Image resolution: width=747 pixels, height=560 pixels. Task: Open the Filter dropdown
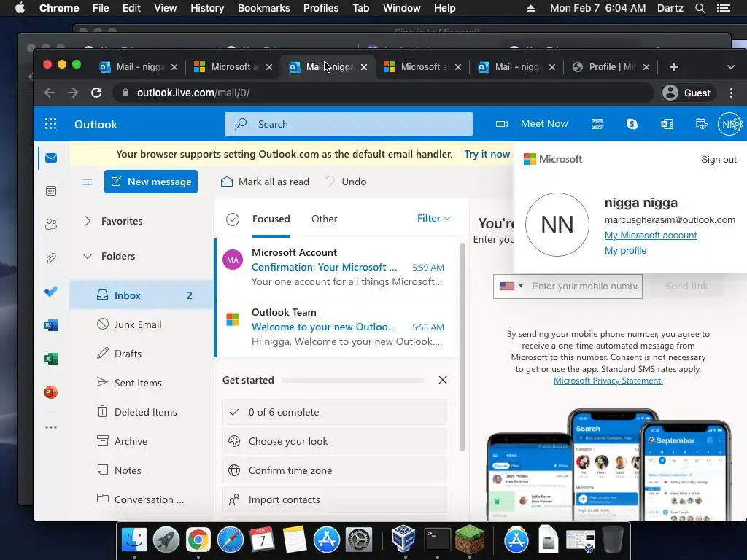click(x=433, y=218)
